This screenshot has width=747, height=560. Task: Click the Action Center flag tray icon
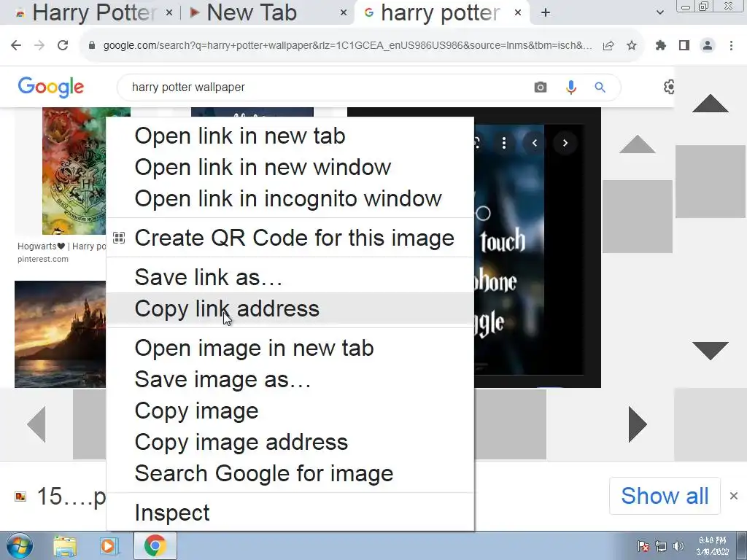click(643, 546)
